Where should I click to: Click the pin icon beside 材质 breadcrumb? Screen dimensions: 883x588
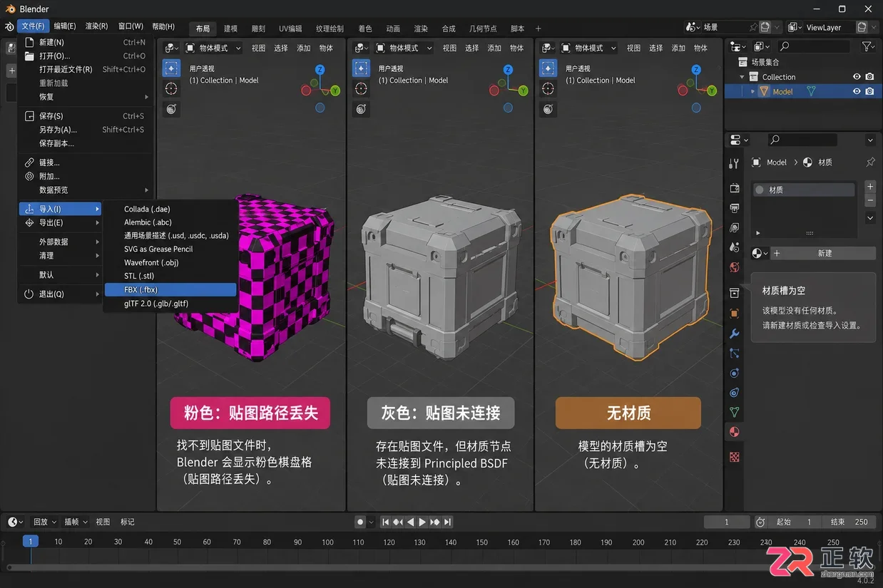[x=870, y=163]
